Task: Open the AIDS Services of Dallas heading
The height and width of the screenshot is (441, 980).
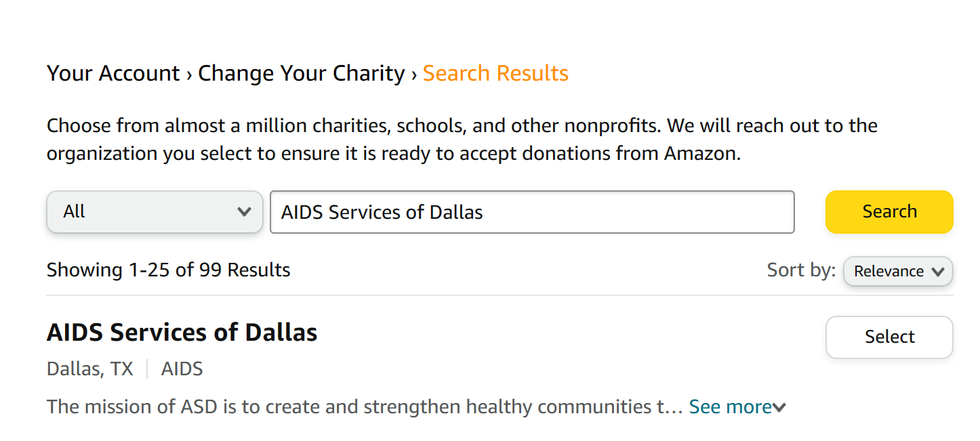Action: [x=182, y=332]
